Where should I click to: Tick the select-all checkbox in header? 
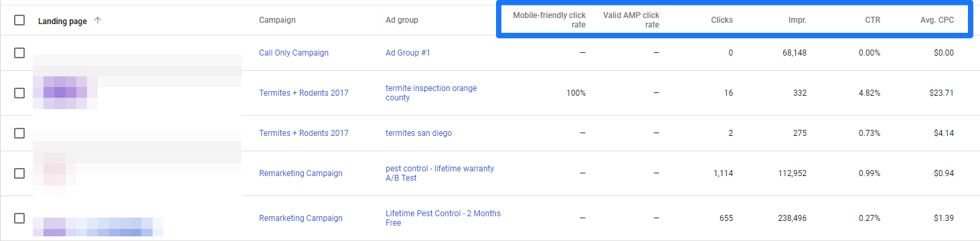coord(19,20)
